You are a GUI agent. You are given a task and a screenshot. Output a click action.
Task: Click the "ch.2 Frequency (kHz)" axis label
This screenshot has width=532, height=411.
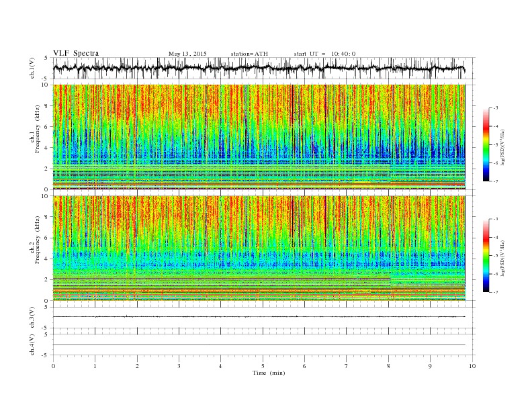[35, 239]
